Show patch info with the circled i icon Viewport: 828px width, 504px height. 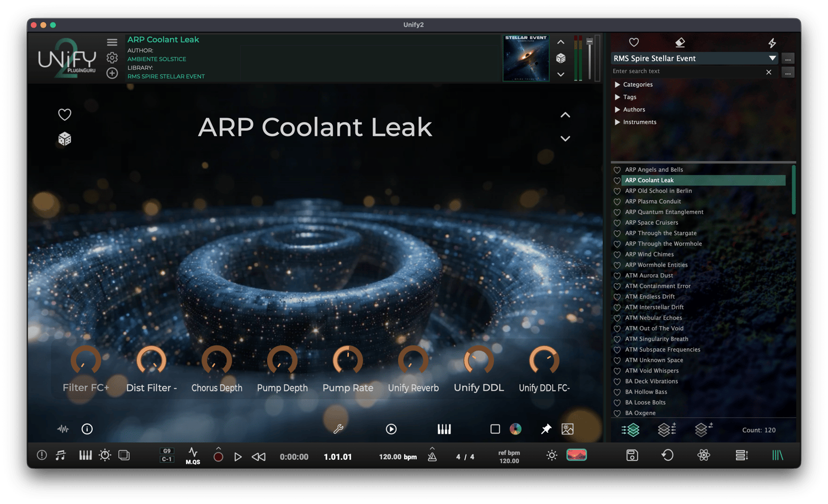click(x=87, y=429)
